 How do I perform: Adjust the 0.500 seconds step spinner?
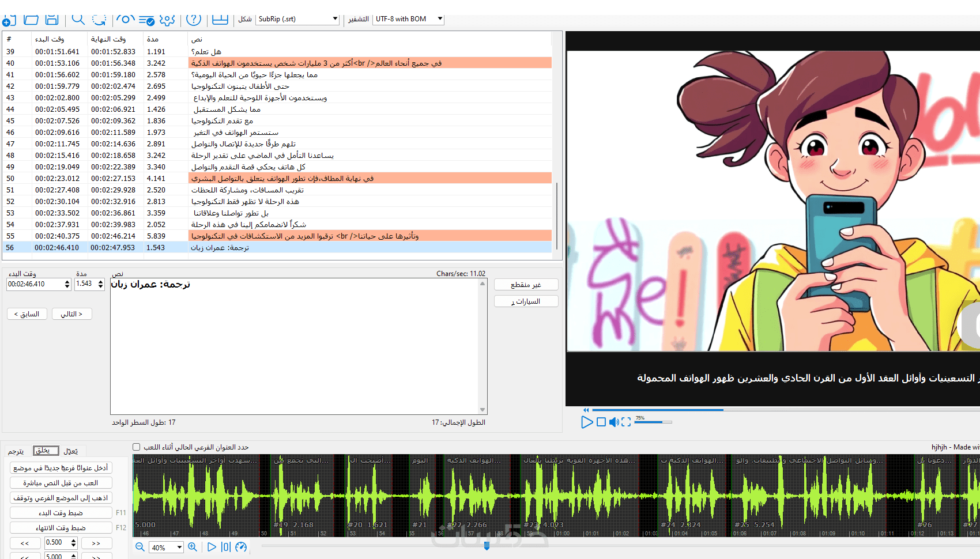(x=74, y=543)
